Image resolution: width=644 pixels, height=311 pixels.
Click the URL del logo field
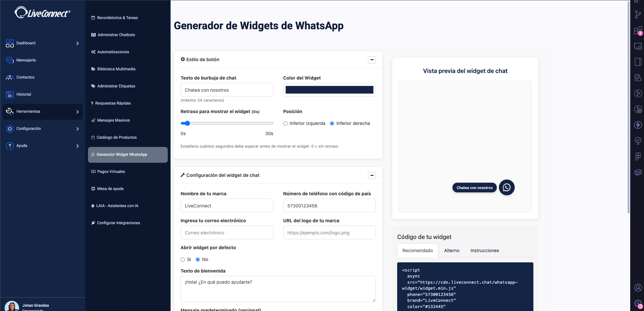(329, 233)
